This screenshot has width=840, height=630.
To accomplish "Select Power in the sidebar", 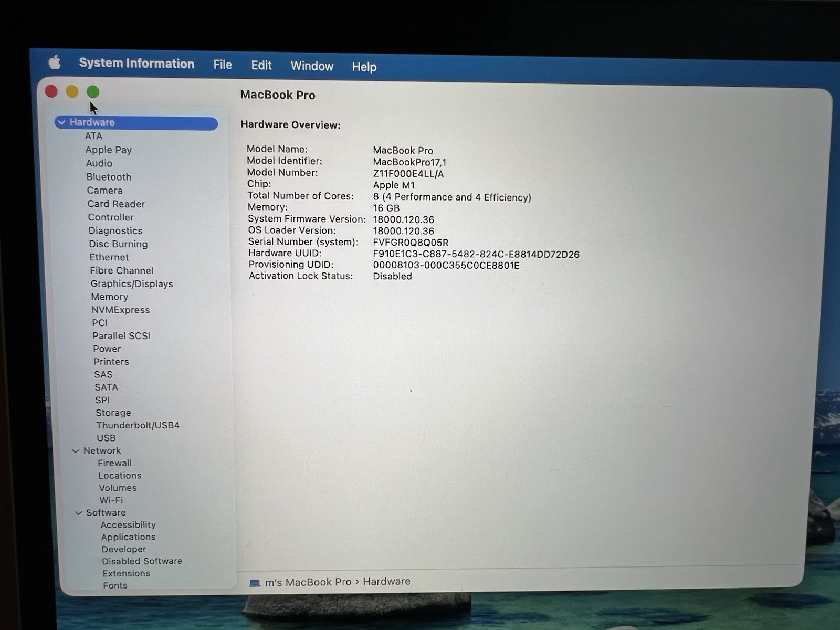I will (x=107, y=349).
